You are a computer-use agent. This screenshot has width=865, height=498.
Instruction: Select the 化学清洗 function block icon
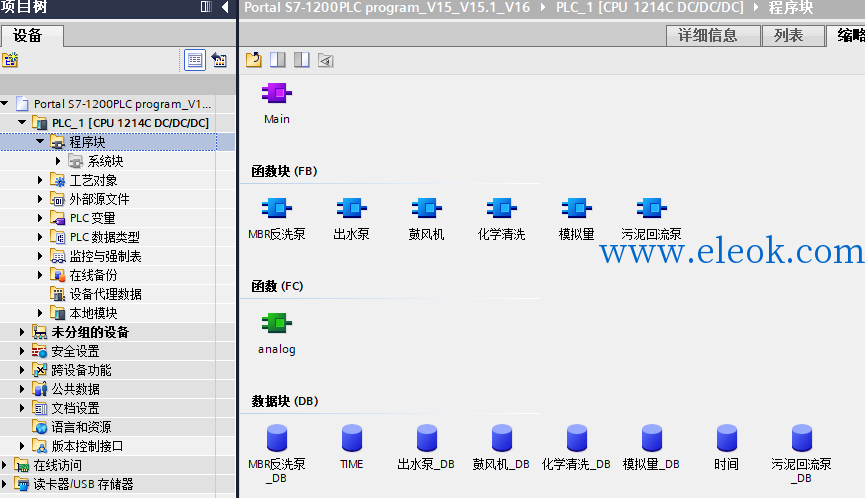coord(501,208)
